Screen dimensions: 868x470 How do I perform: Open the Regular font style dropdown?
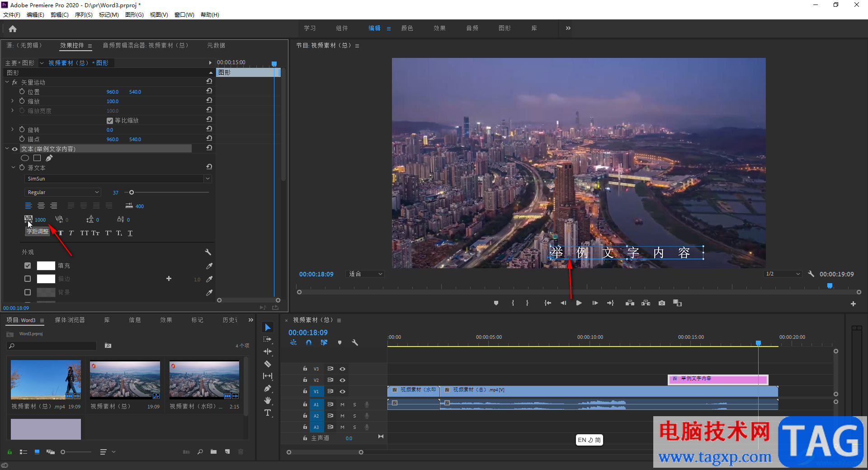(x=62, y=192)
